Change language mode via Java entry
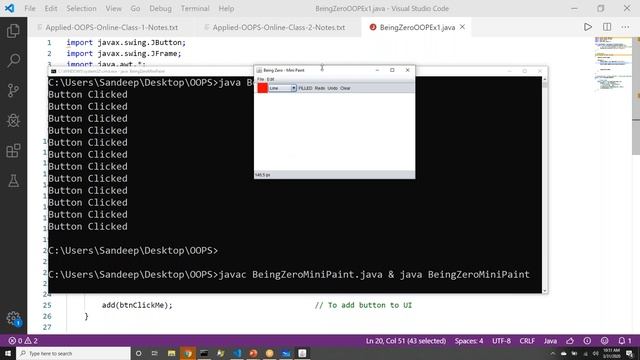This screenshot has width=640, height=360. (550, 341)
